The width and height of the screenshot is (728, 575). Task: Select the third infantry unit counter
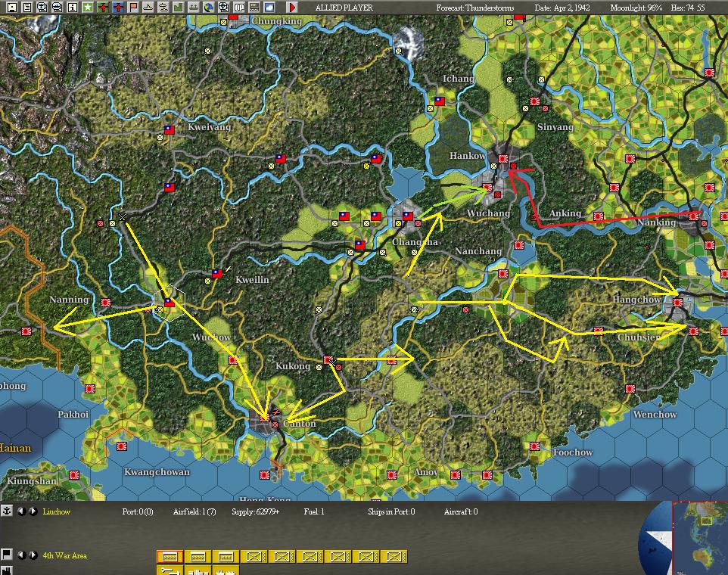tap(310, 556)
